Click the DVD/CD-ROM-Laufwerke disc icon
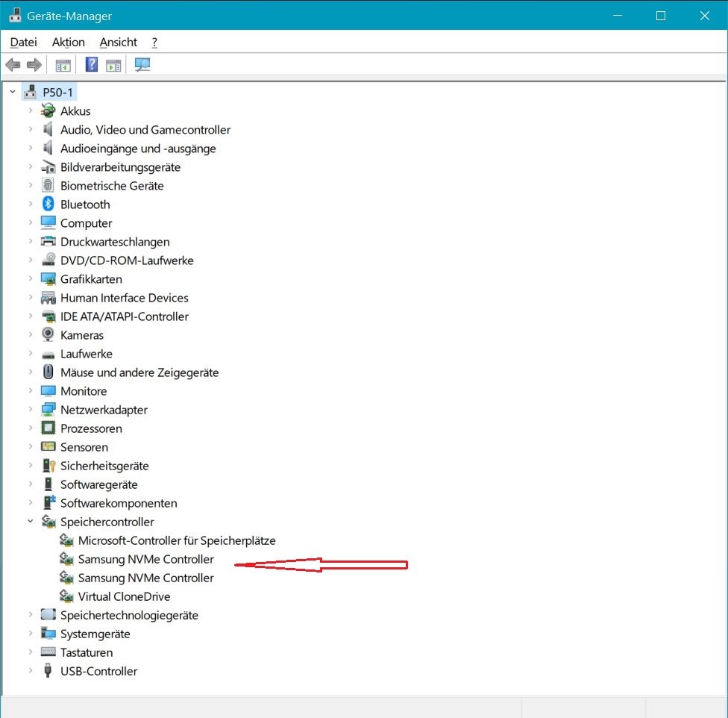This screenshot has height=718, width=728. [48, 260]
